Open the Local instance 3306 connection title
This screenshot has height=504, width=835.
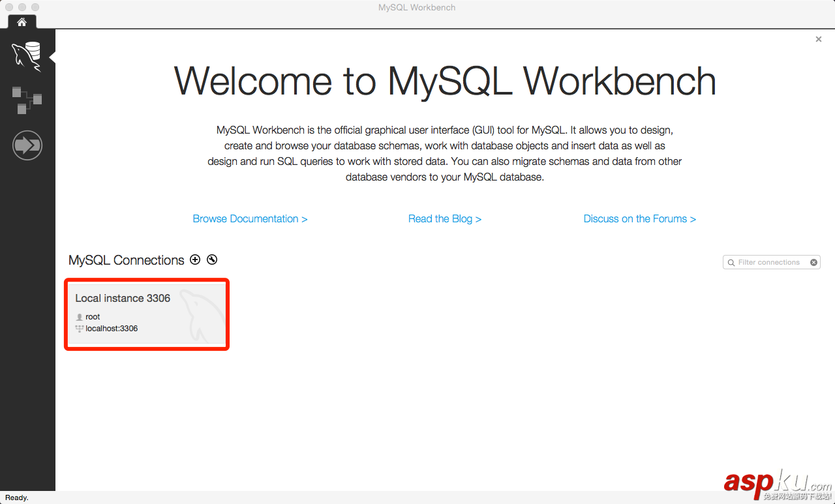(123, 298)
